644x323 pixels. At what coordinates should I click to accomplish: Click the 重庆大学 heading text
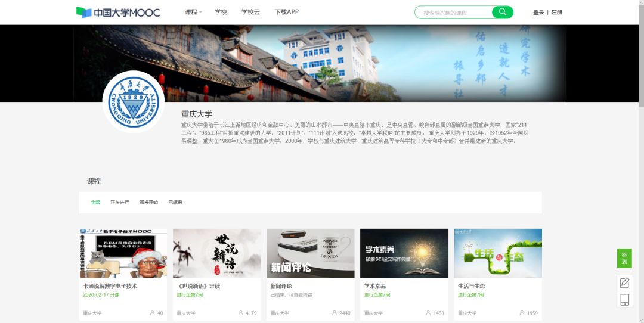(197, 114)
